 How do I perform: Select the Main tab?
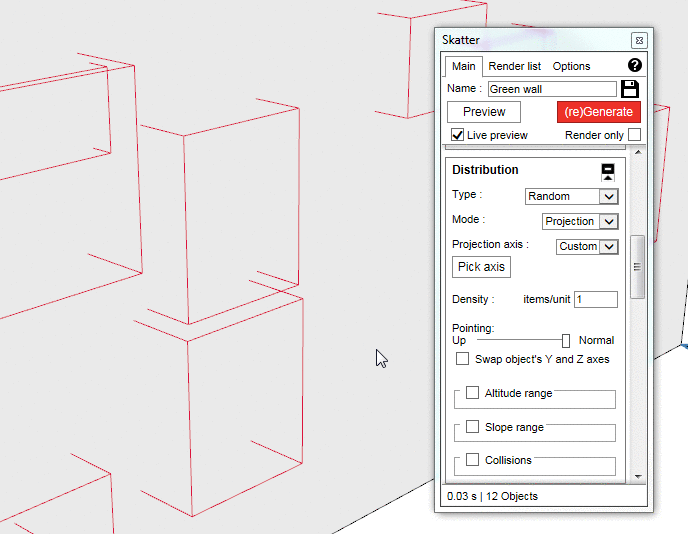[463, 66]
